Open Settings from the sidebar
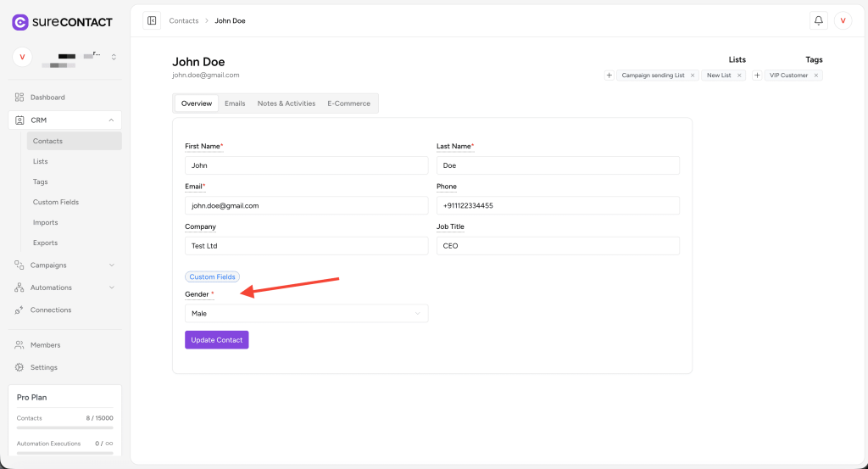The height and width of the screenshot is (469, 868). click(44, 367)
